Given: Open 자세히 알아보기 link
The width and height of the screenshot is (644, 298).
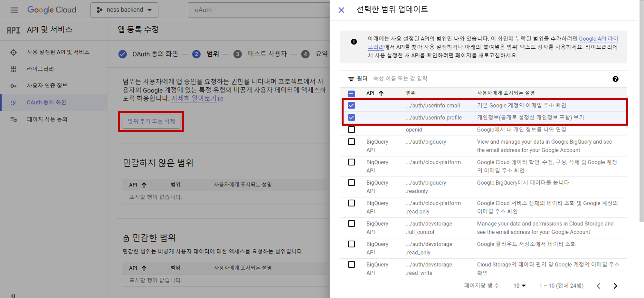Looking at the screenshot, I should [x=197, y=98].
